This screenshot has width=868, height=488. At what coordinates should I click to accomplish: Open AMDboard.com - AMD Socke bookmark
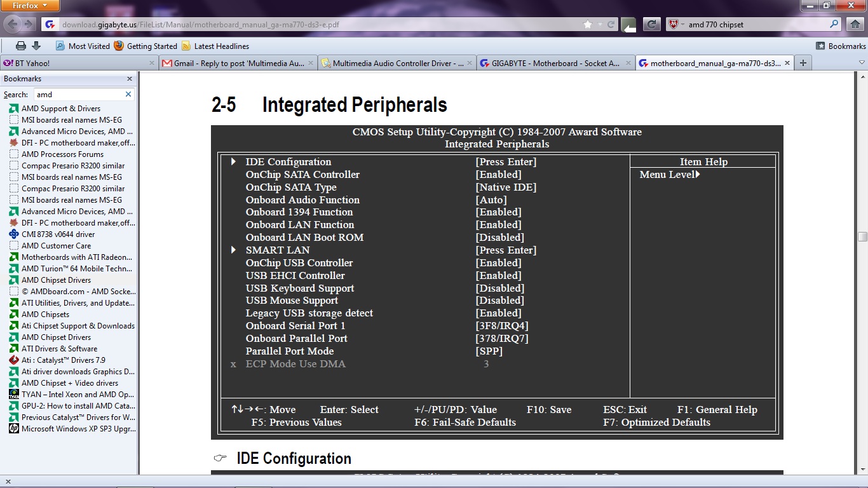[x=78, y=292]
